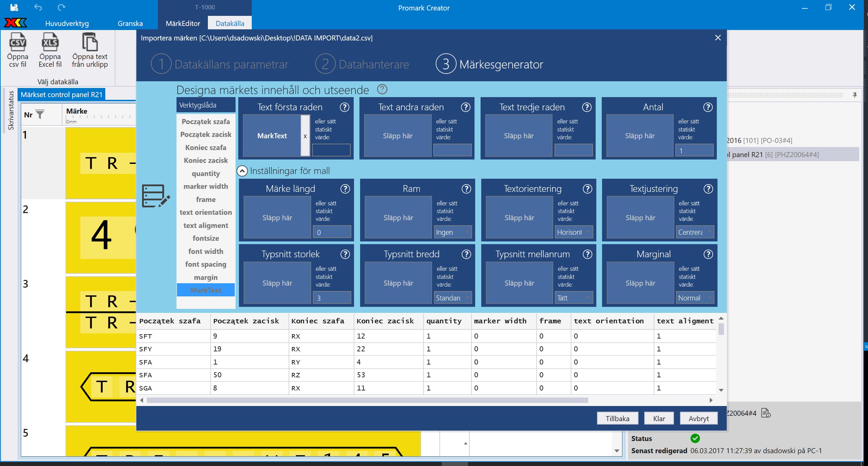Screen dimensions: 868x466
Task: Collapse Inställningar för mall section
Action: tap(242, 171)
